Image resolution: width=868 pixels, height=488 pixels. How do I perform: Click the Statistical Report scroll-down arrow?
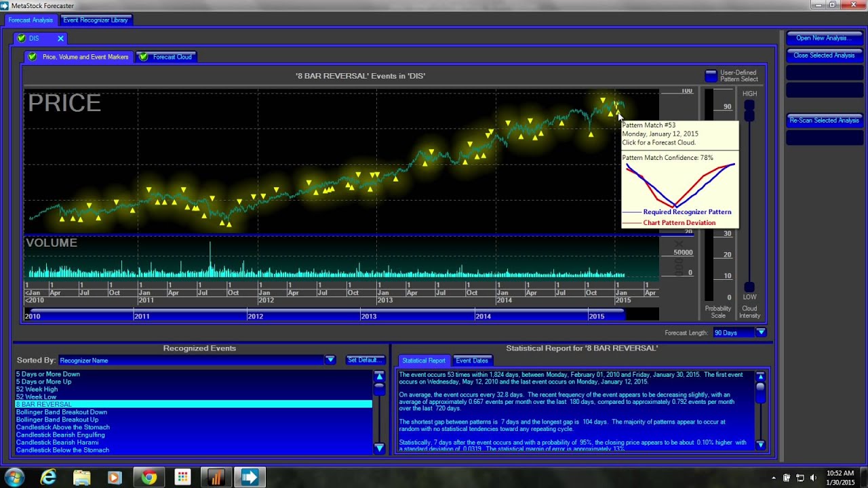coord(760,445)
